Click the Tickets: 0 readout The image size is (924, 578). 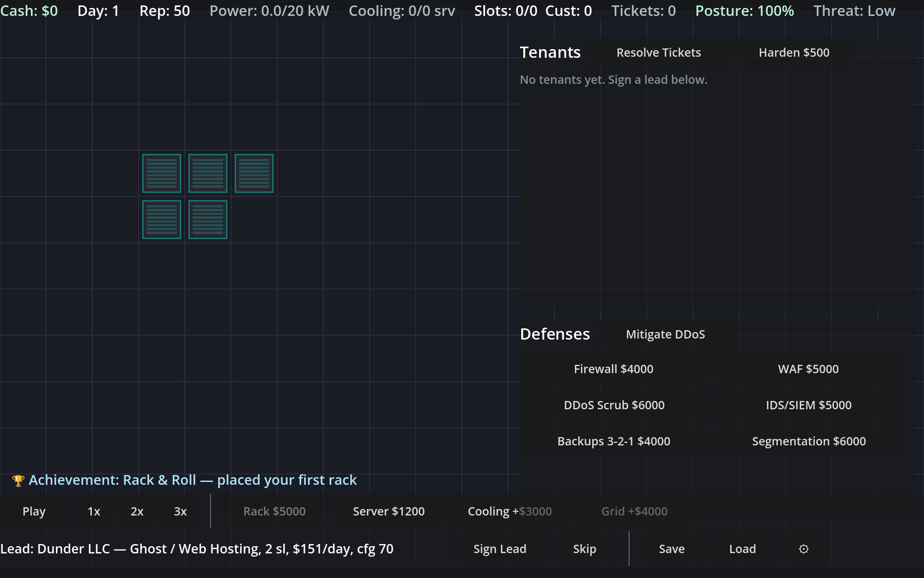pos(643,11)
